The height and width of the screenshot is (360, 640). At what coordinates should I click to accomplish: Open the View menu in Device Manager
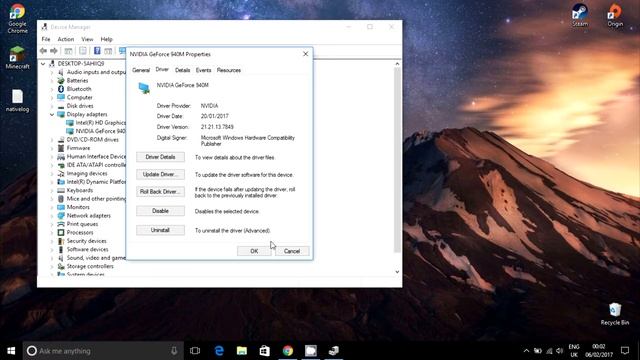click(87, 39)
